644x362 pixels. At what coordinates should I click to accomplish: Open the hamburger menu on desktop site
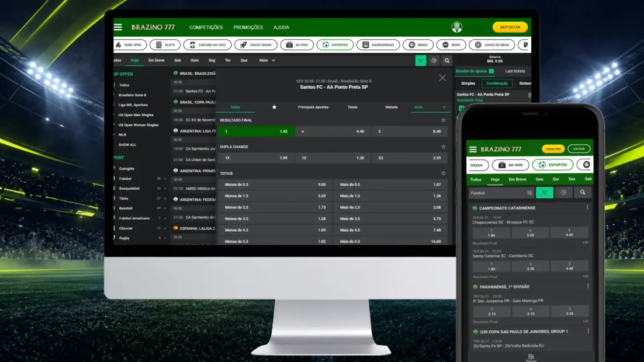(118, 27)
